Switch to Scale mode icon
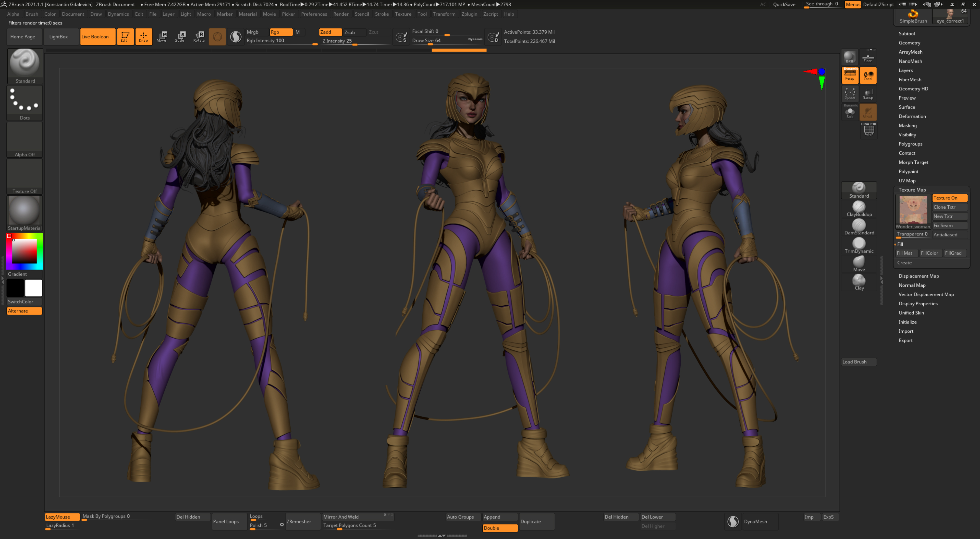 coord(180,37)
